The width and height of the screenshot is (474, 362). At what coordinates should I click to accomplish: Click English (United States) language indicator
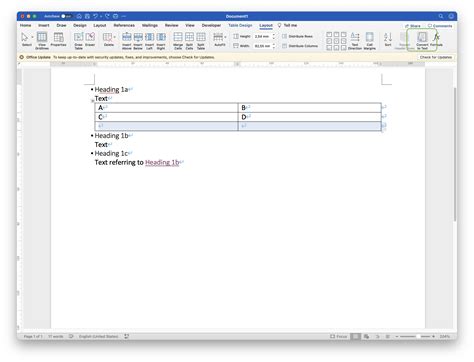[x=98, y=337]
